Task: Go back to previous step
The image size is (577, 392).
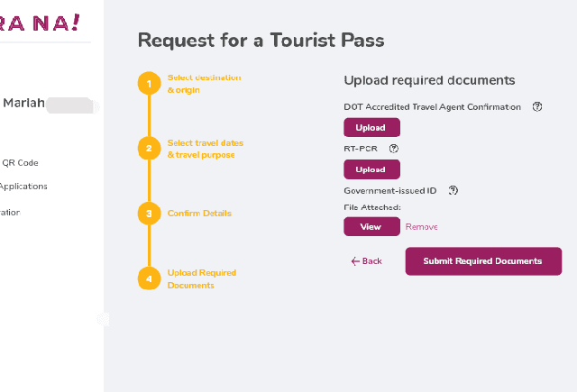Action: 367,261
